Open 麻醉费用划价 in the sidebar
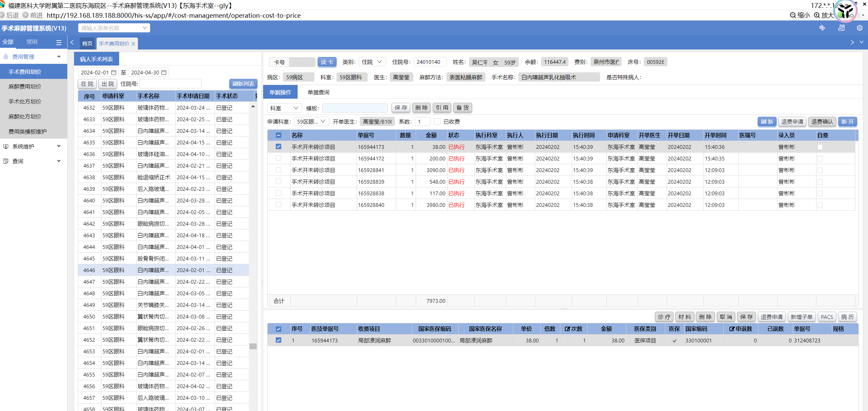Viewport: 868px width, 411px height. (25, 87)
